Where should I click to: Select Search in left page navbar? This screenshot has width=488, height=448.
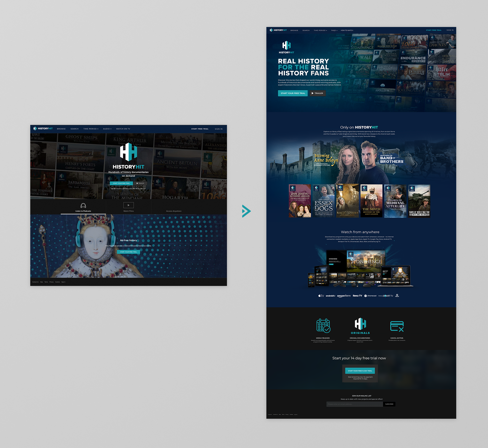coord(74,129)
